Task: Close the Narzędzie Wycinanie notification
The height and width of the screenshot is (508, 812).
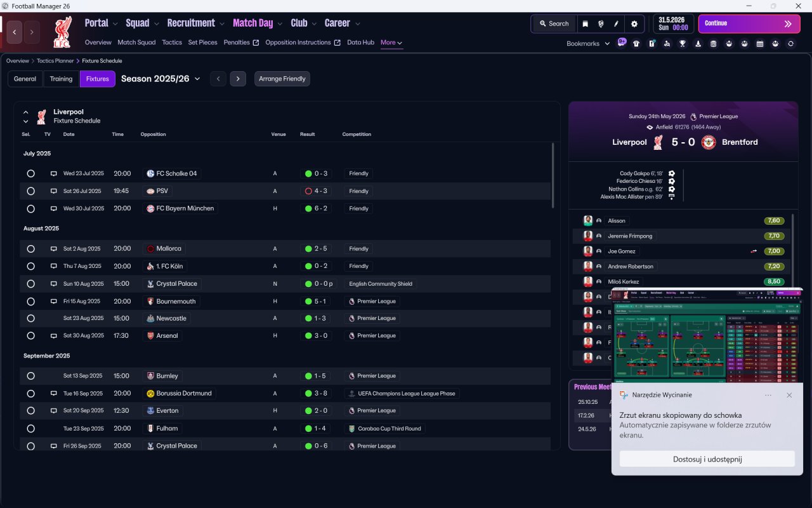Action: coord(789,395)
